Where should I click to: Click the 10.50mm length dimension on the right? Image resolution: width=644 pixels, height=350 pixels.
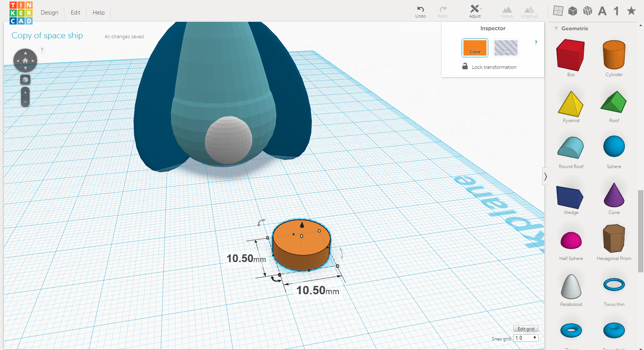[318, 290]
